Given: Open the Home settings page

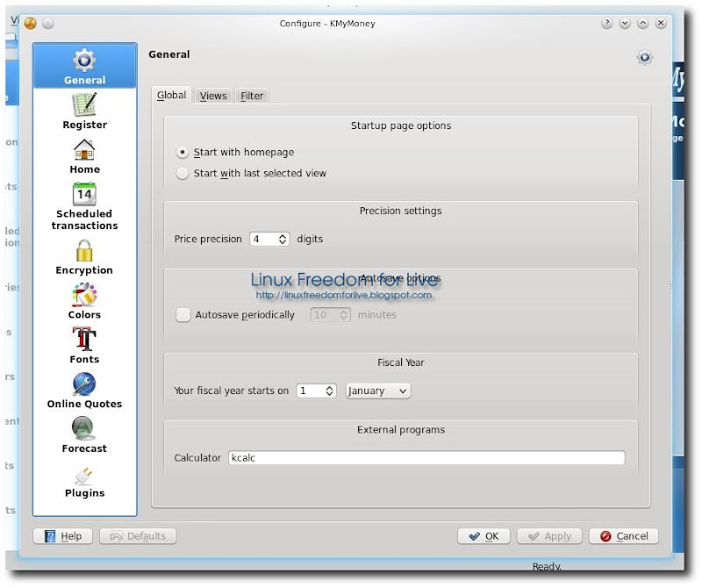Looking at the screenshot, I should pyautogui.click(x=84, y=156).
